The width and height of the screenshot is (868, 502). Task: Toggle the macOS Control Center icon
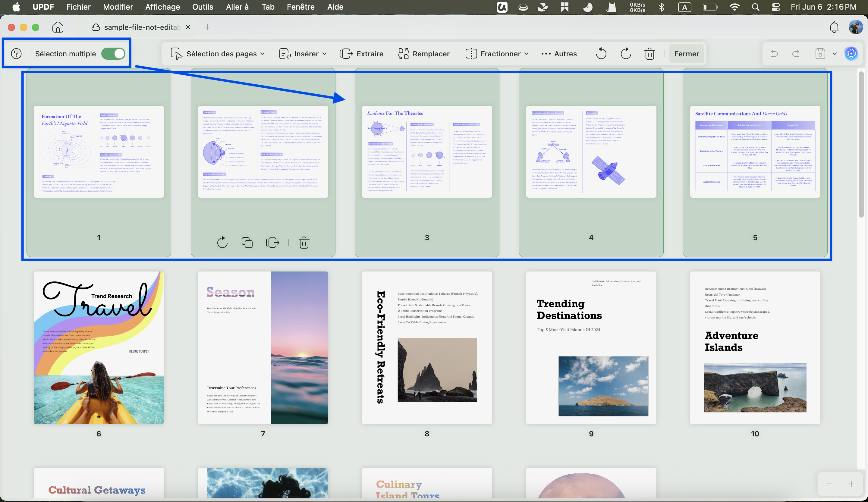pyautogui.click(x=775, y=7)
